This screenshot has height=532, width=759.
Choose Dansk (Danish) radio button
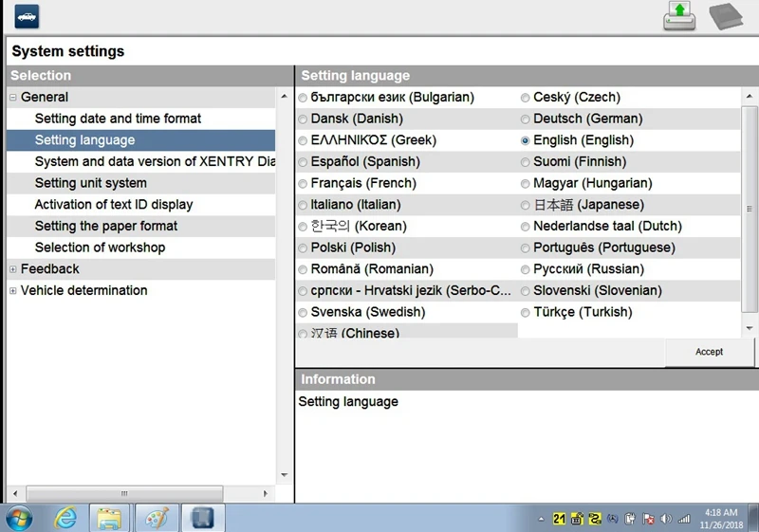click(303, 119)
